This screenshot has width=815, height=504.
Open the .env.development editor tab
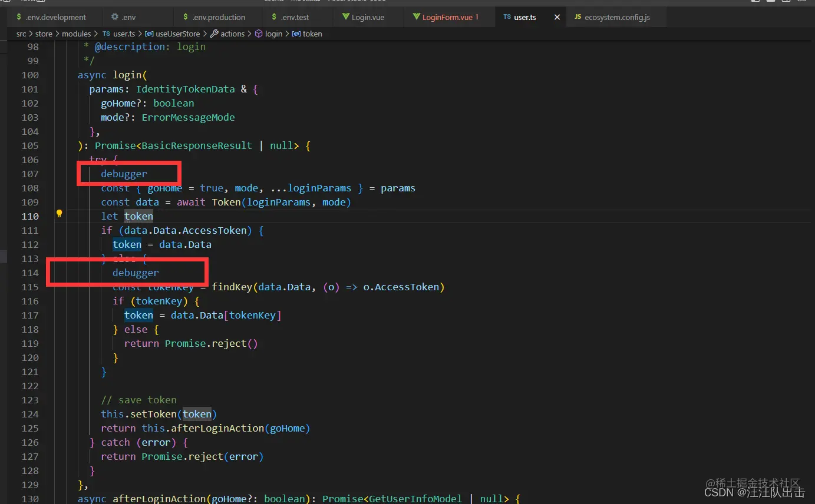pos(51,17)
